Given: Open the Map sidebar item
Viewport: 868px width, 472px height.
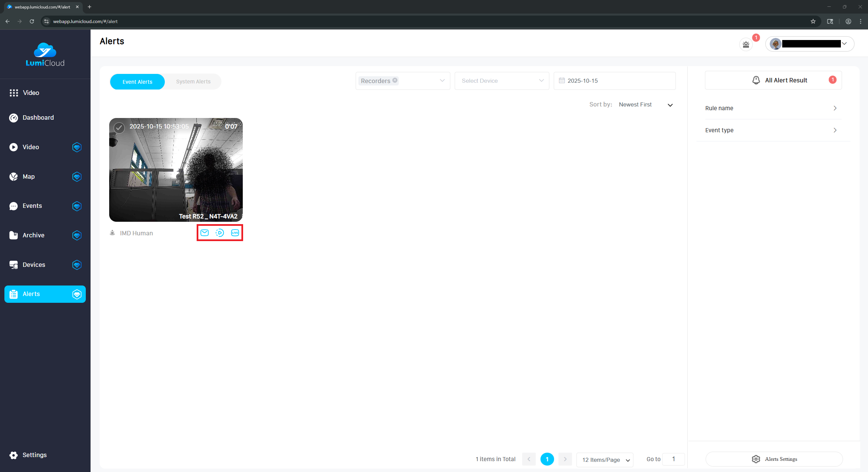Looking at the screenshot, I should coord(29,176).
